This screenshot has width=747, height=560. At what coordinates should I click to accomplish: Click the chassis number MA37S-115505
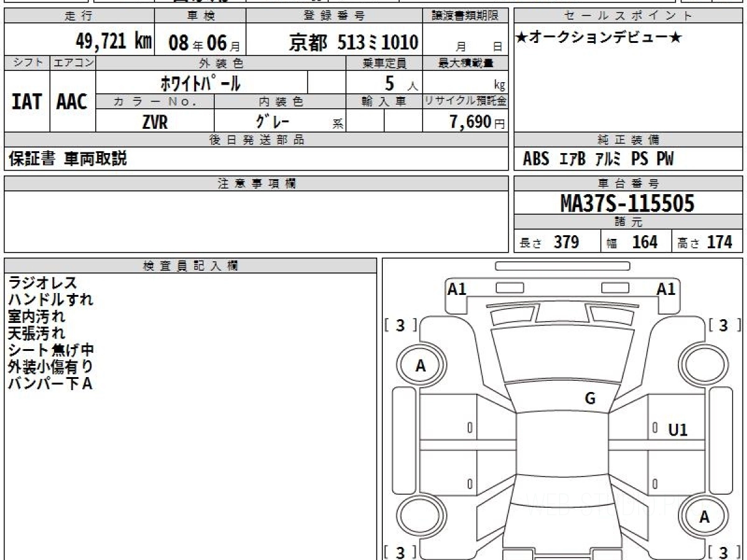pos(627,203)
